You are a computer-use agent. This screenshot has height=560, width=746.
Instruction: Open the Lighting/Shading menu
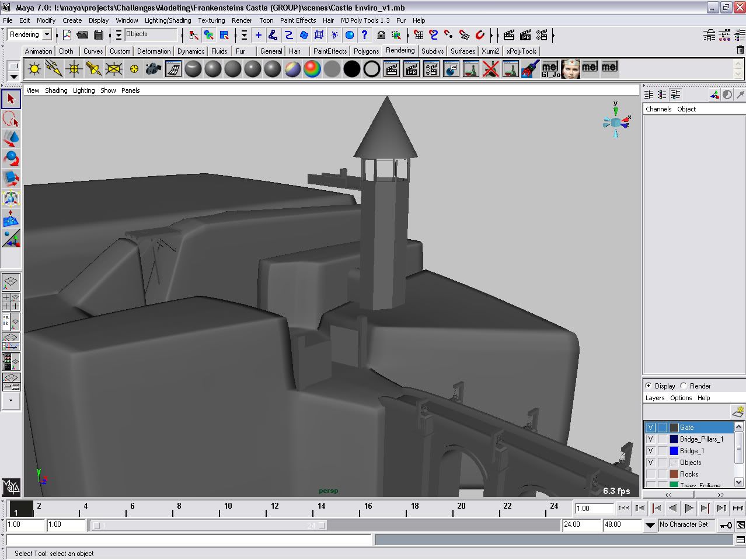point(168,20)
